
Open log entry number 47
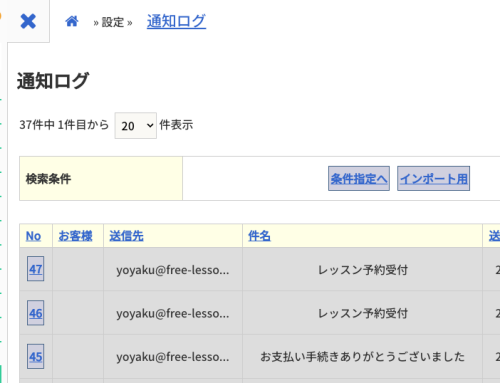(x=35, y=269)
